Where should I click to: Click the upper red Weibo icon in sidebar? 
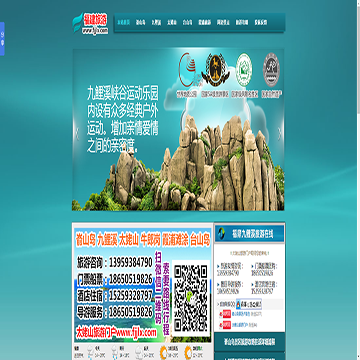225,314
